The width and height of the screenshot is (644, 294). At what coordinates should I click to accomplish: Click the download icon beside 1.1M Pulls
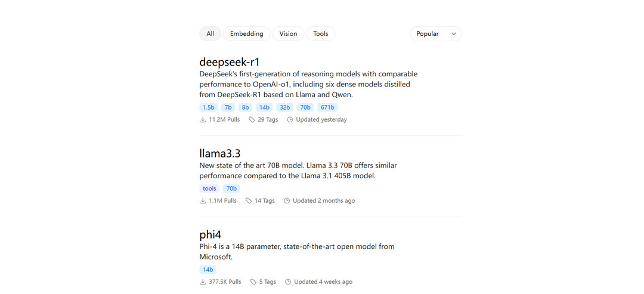[x=203, y=201]
